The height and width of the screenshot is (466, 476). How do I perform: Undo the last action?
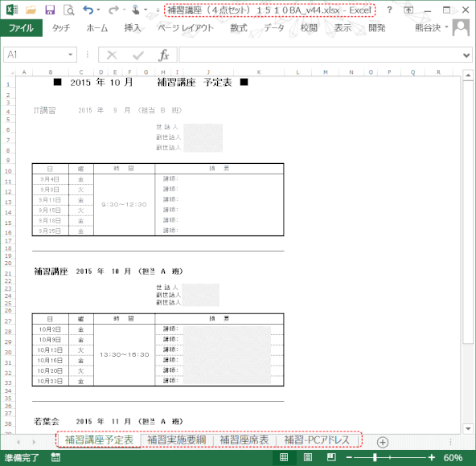click(x=88, y=10)
